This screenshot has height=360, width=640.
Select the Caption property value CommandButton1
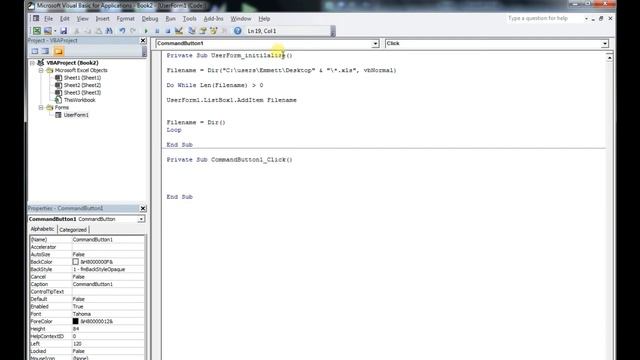[108, 284]
